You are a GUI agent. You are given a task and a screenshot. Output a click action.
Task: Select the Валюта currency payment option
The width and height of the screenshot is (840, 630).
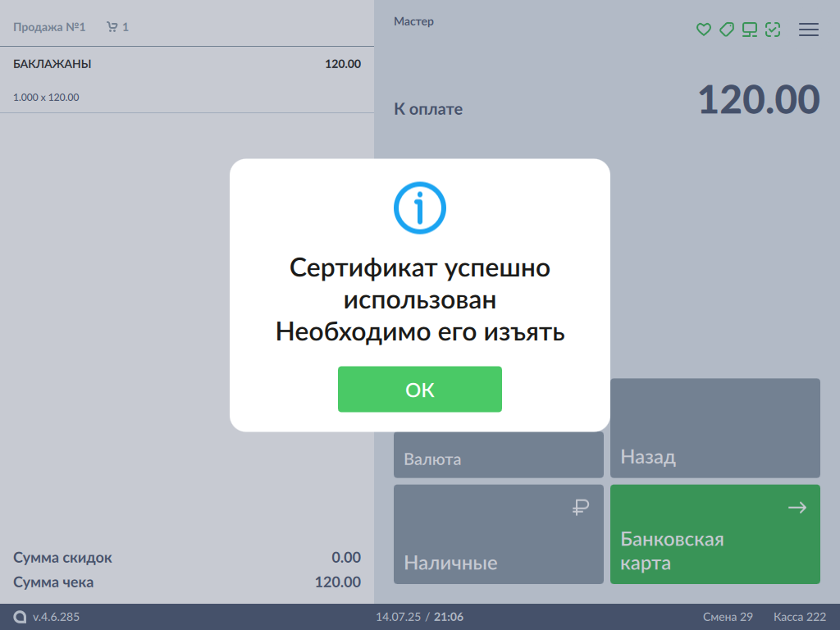pyautogui.click(x=499, y=455)
